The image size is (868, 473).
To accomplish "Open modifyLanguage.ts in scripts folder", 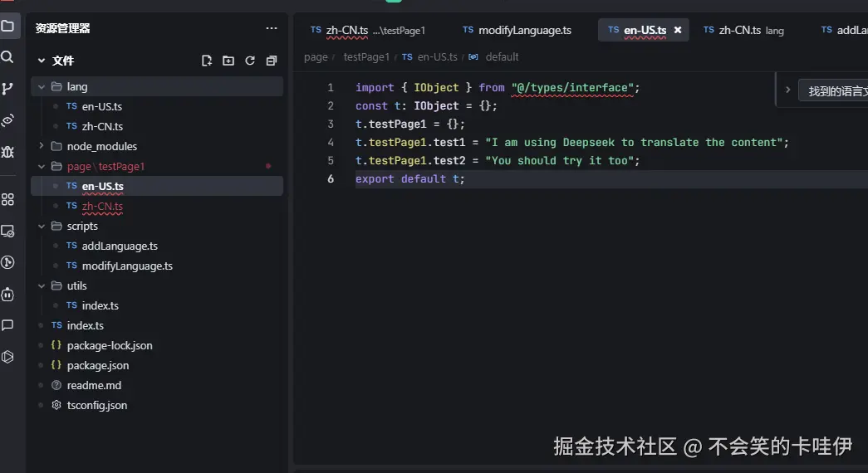I will coord(157,266).
